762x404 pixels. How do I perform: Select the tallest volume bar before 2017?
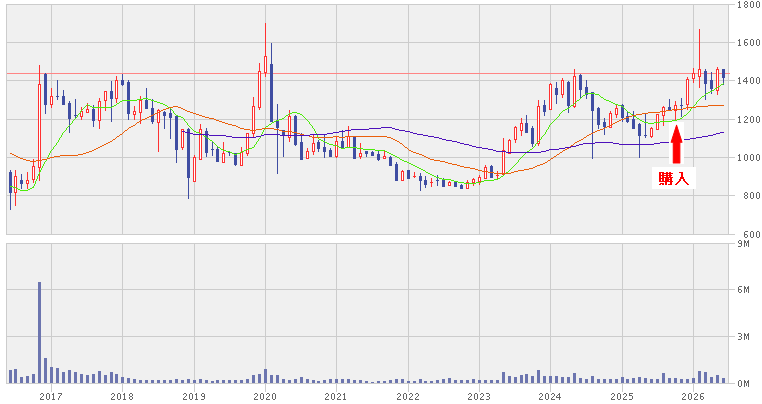tap(39, 332)
